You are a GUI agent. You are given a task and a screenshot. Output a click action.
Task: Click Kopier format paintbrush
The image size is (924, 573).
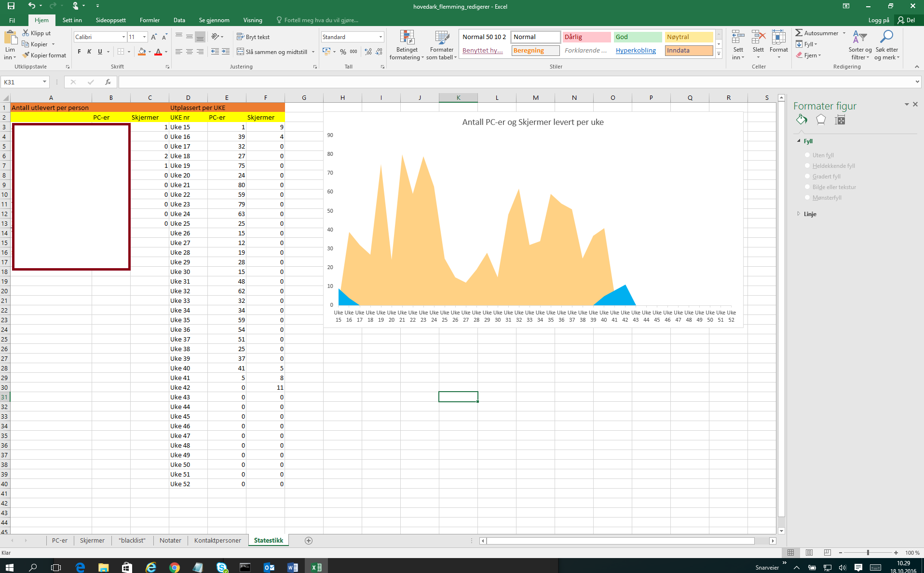tap(44, 55)
